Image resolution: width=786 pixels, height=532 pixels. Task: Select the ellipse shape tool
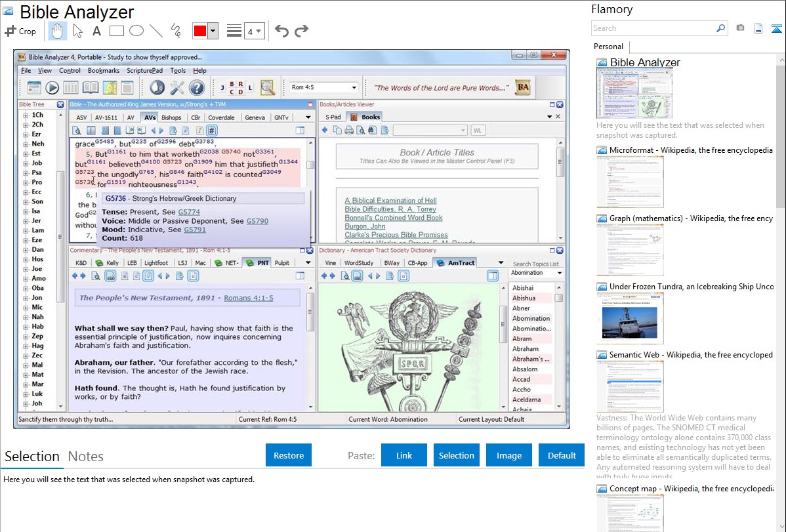click(136, 31)
